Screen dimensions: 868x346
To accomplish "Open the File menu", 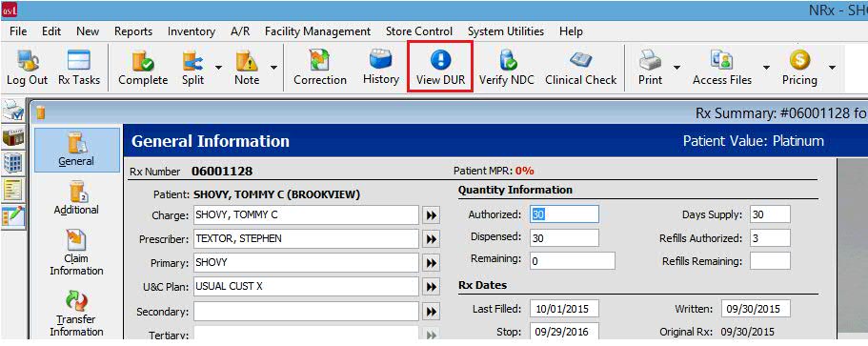I will (x=18, y=31).
